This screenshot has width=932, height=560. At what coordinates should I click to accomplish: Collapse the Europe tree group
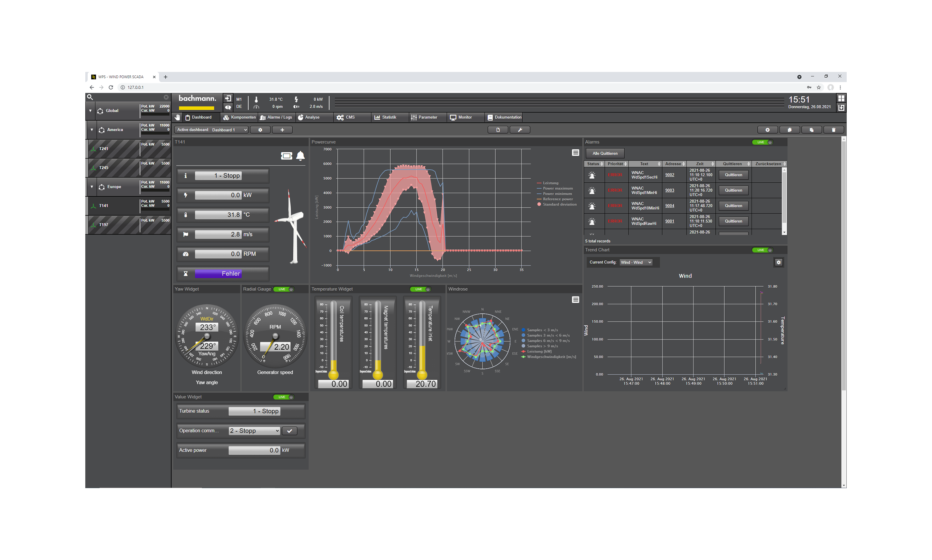[x=91, y=187]
